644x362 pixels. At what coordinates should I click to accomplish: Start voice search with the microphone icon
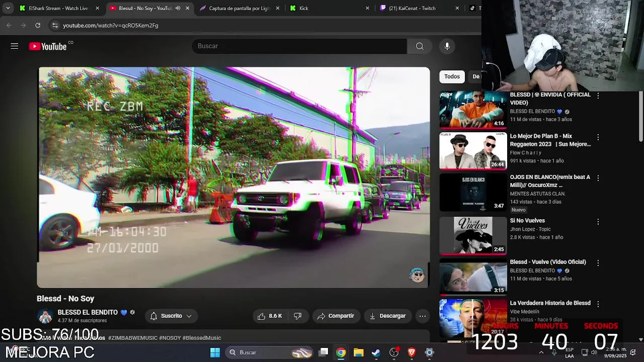point(447,46)
